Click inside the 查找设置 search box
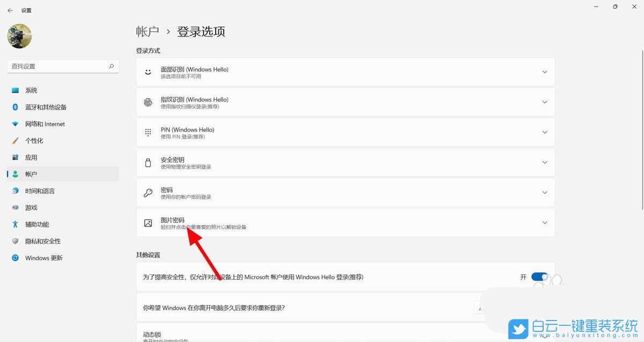This screenshot has height=342, width=644. [59, 66]
